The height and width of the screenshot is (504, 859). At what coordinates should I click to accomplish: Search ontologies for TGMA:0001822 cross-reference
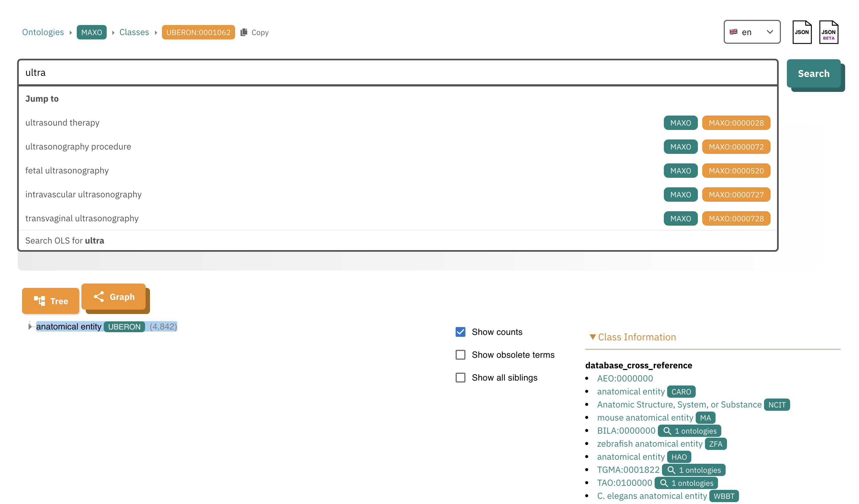(694, 469)
